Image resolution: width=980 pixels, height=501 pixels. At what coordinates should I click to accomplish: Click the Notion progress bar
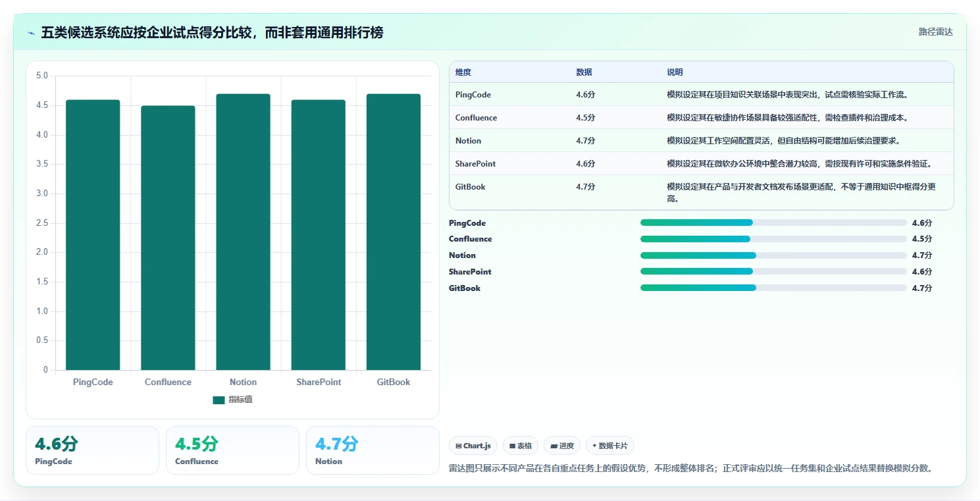(x=773, y=255)
